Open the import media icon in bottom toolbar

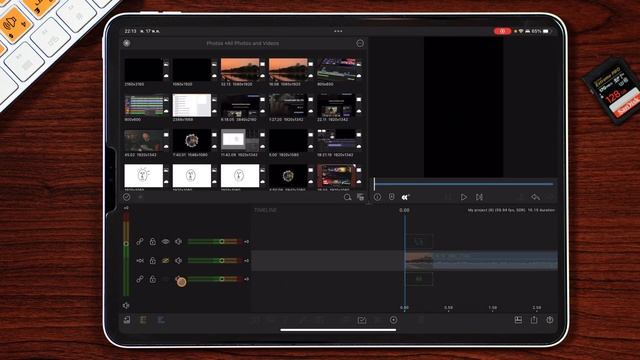click(x=127, y=320)
